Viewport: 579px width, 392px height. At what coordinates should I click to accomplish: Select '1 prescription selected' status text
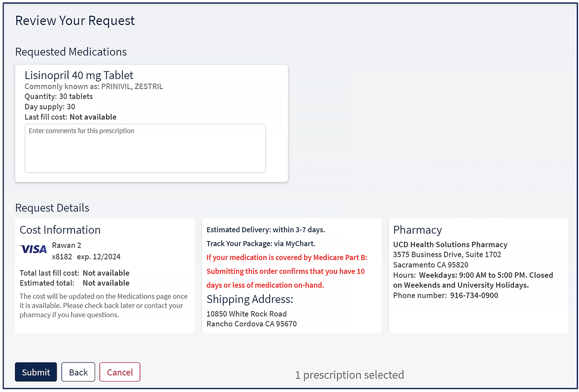(x=350, y=375)
